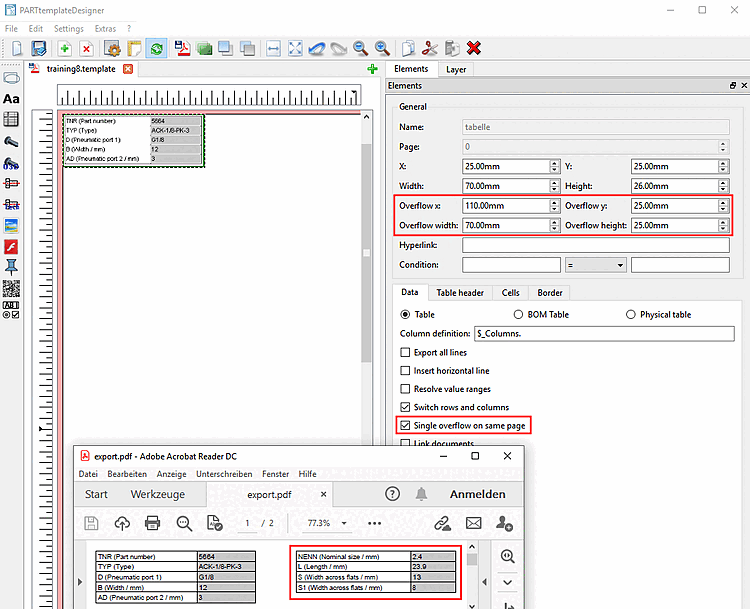Select the table element tool in sidebar
This screenshot has width=750, height=609.
[x=11, y=119]
